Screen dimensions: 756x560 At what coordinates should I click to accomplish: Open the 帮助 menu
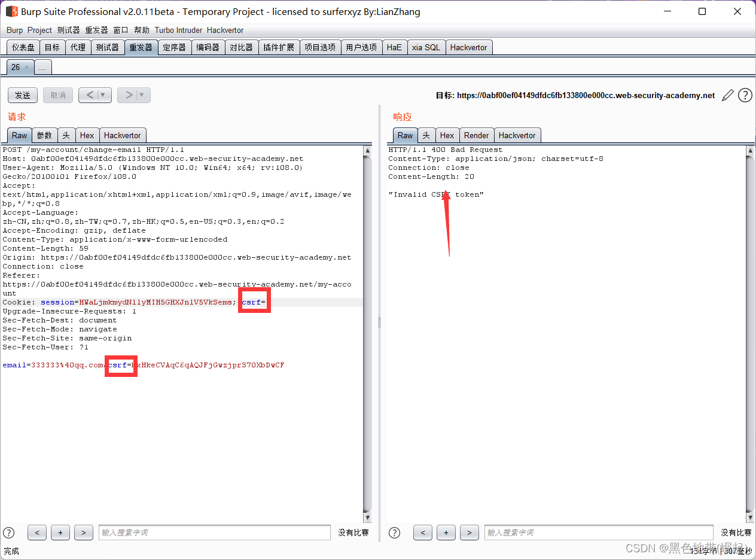tap(142, 30)
